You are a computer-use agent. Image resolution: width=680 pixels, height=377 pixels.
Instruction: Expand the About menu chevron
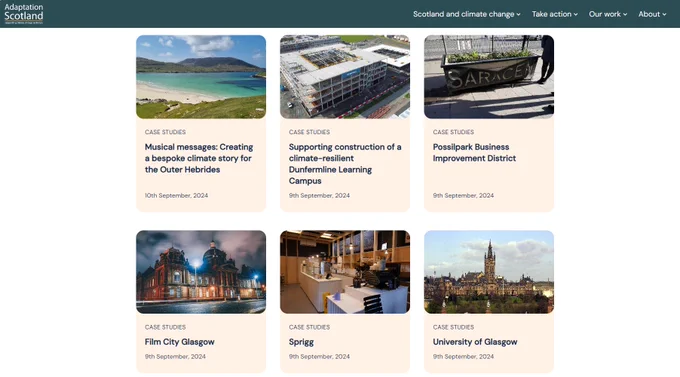[x=664, y=14]
